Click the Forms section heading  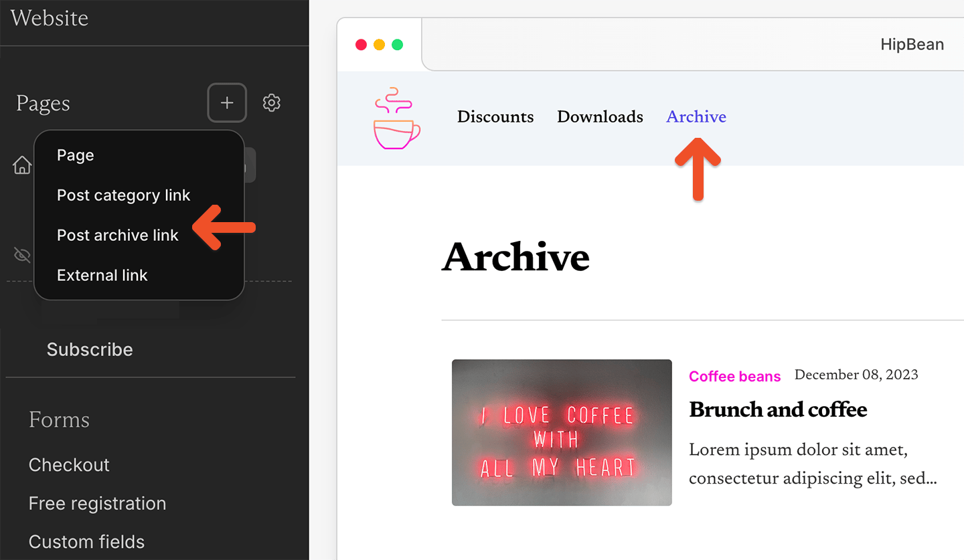pos(59,419)
